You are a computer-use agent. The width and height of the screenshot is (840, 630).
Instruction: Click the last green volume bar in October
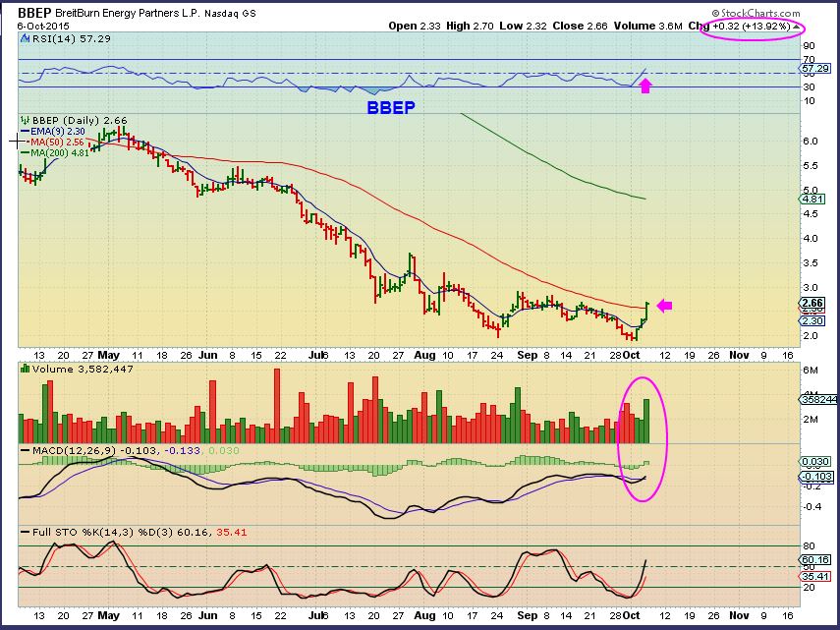click(x=646, y=421)
